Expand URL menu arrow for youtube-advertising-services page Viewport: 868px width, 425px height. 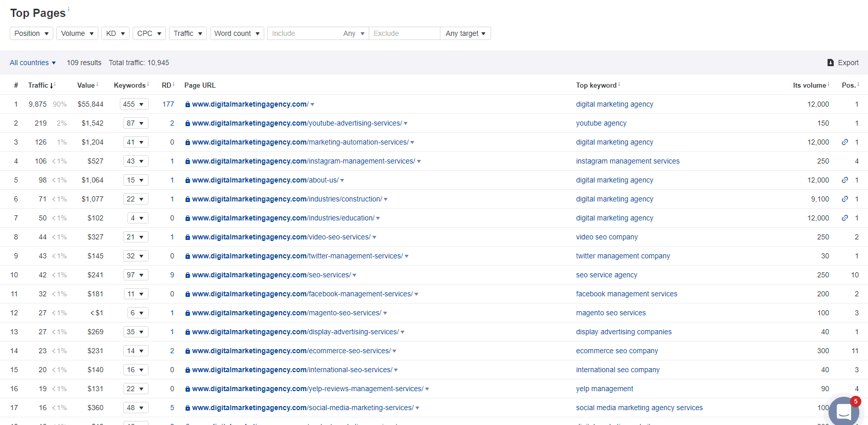406,124
